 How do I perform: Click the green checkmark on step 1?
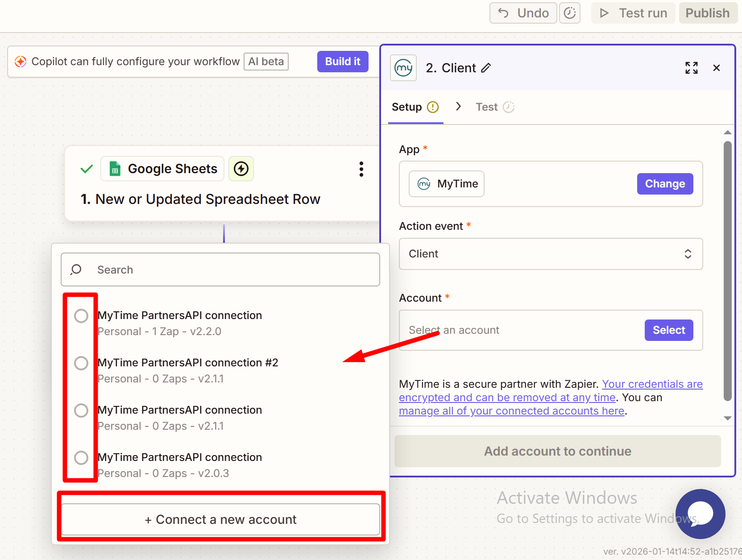pyautogui.click(x=87, y=169)
